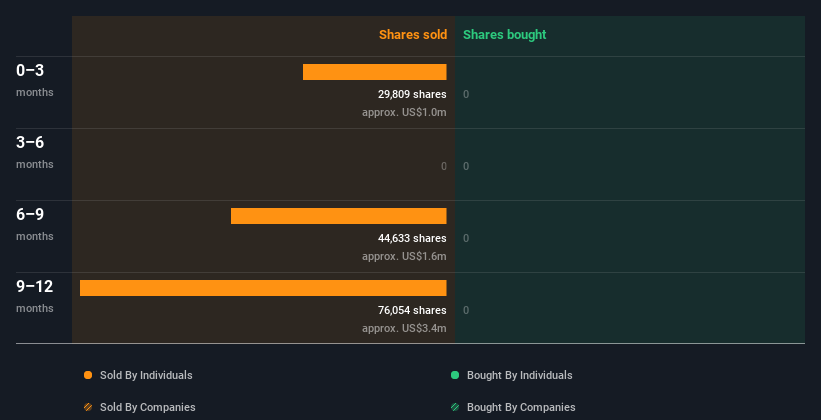
Task: Select the Shares bought column header
Action: click(x=504, y=35)
